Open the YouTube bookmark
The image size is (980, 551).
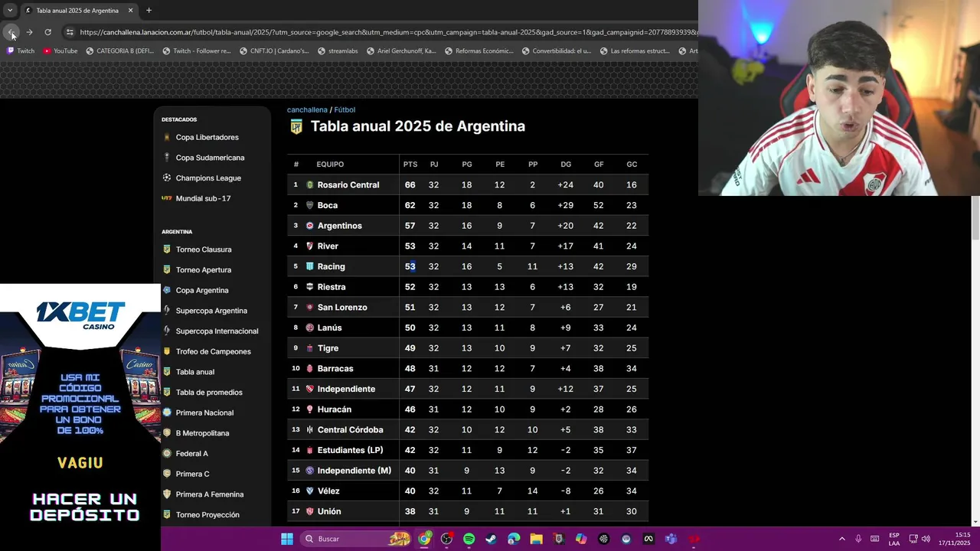point(60,51)
